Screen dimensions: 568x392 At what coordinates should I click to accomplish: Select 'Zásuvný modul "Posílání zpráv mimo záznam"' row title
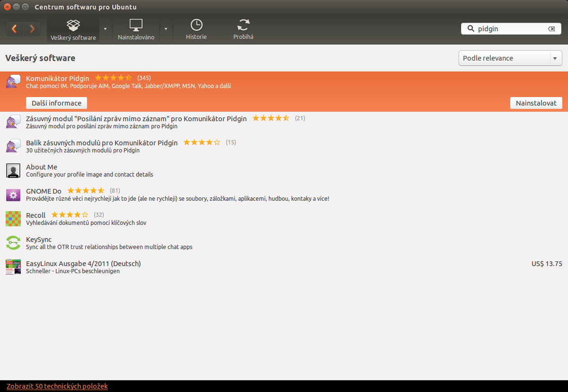pos(136,118)
